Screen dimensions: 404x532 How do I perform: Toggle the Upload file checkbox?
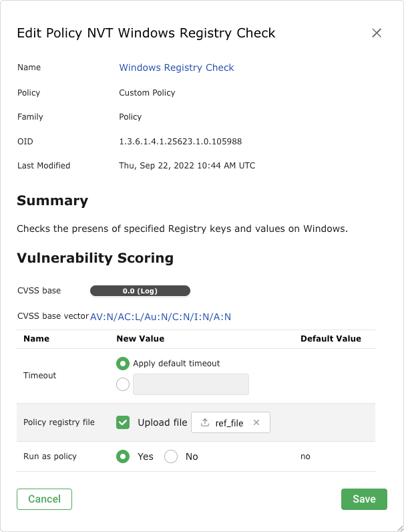click(123, 422)
